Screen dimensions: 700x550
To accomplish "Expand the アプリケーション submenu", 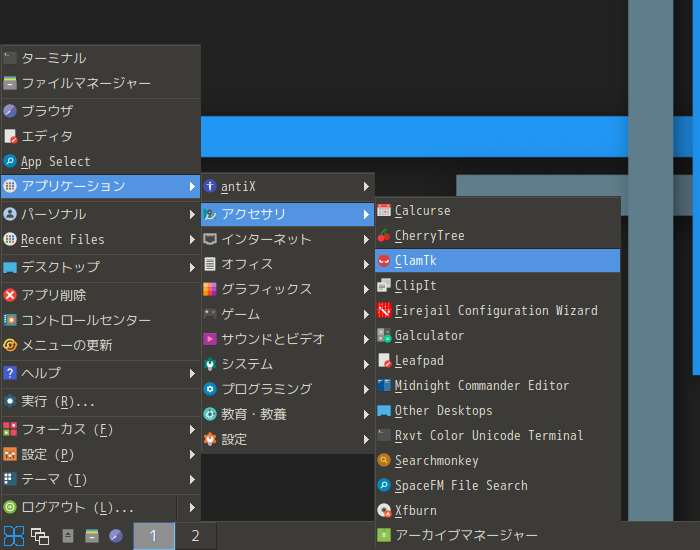I will point(101,186).
